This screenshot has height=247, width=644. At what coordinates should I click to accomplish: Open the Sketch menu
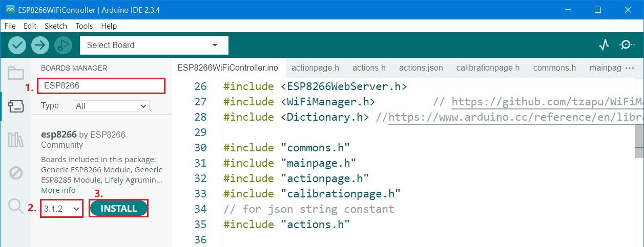click(56, 26)
